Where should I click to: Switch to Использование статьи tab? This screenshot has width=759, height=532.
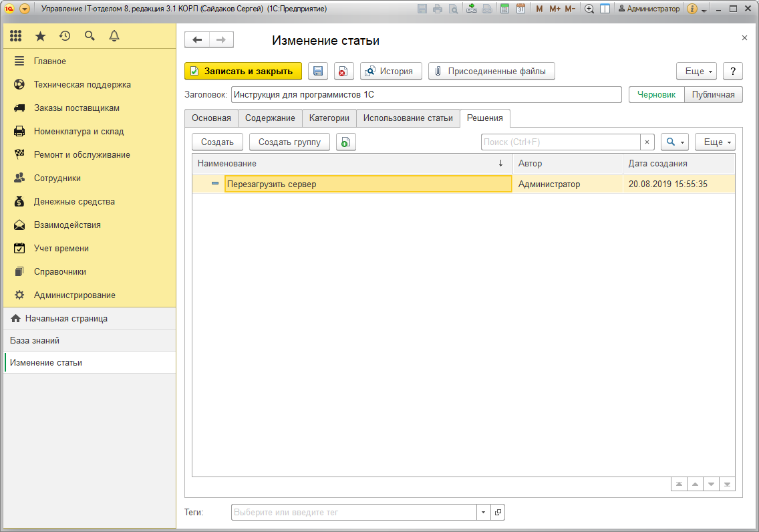point(408,118)
